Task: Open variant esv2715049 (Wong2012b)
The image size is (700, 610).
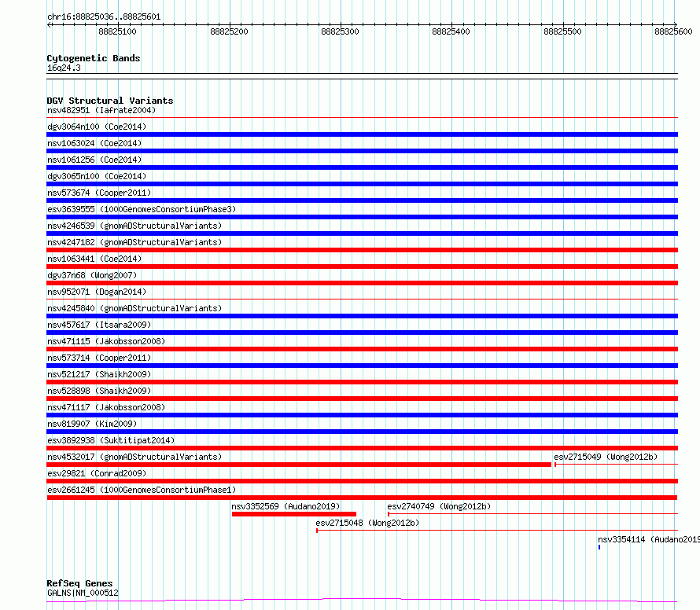Action: click(x=606, y=457)
